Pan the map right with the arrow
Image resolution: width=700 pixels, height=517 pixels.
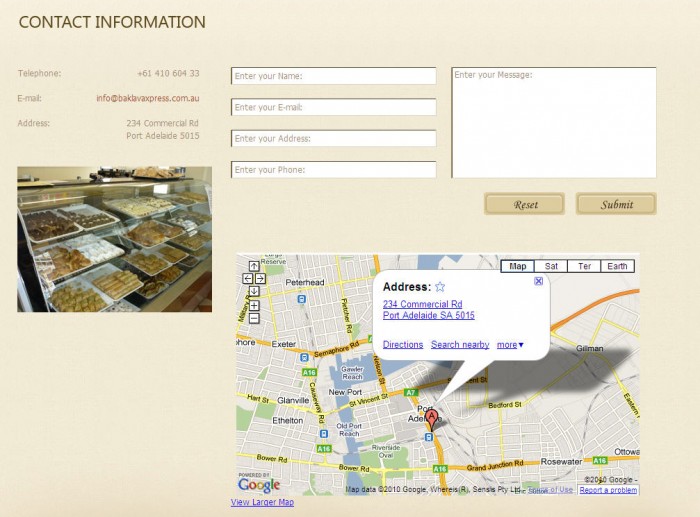(x=260, y=278)
